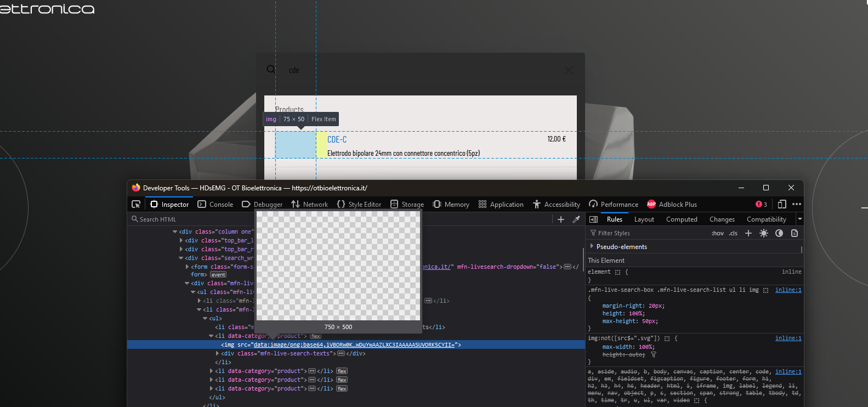Click the filter icon beside height: auto
868x407 pixels.
click(x=654, y=355)
